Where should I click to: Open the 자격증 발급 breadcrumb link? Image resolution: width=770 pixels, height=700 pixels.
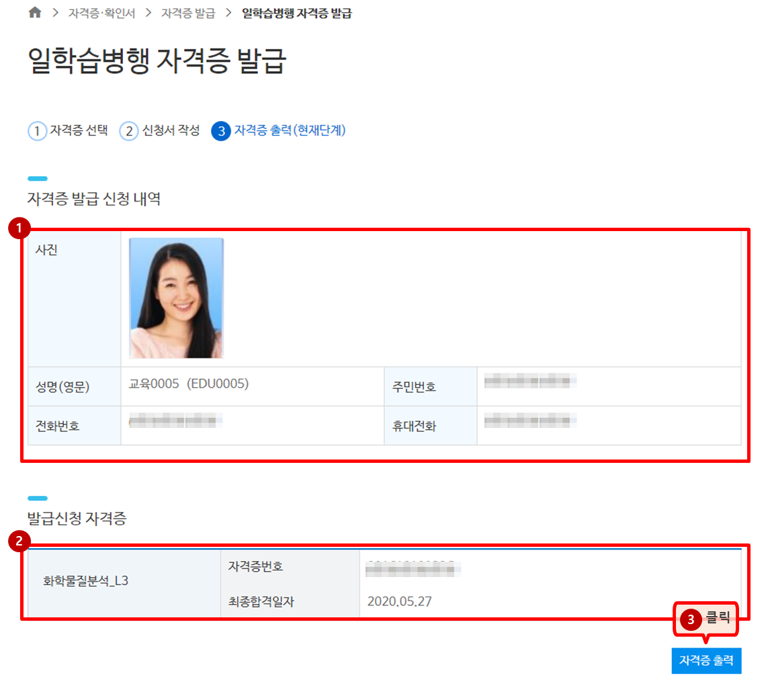click(x=188, y=13)
